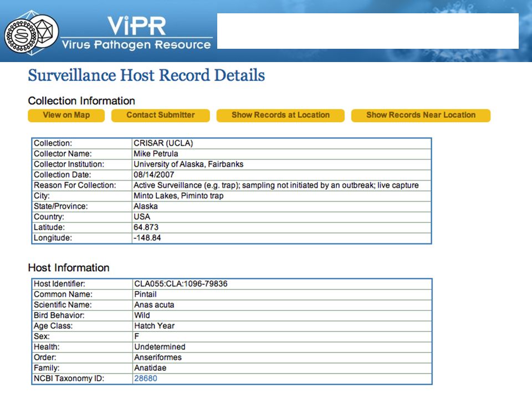Select University of Alaska, Fairbanks text
Screen dimensions: 532x399
[188, 164]
